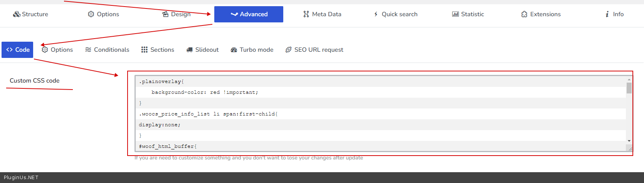The width and height of the screenshot is (644, 183).
Task: Click the Meta Data icon
Action: coord(306,14)
